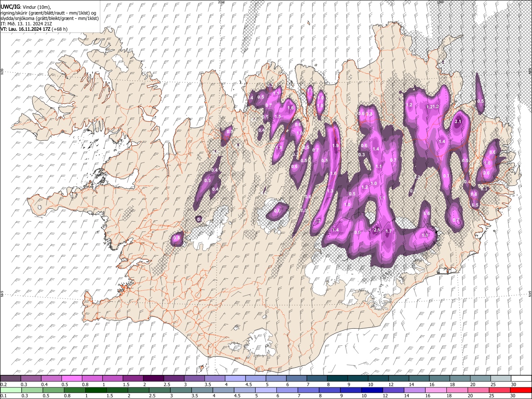Pick the bottom-row legend swatch between 2.5 and 3
The height and width of the screenshot is (399, 532).
click(159, 390)
